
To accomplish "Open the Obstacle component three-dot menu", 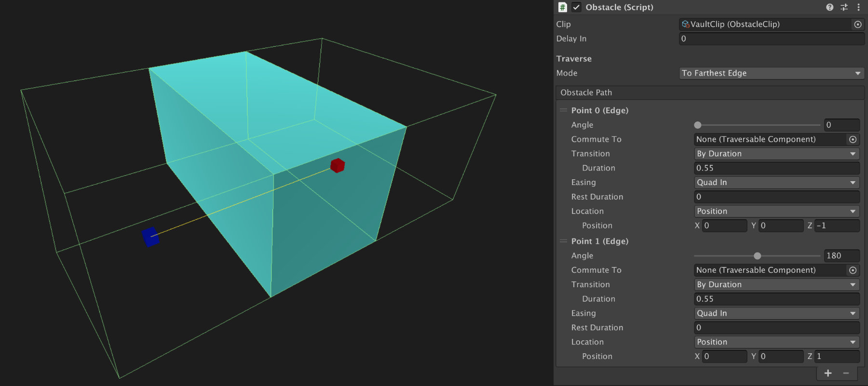I will tap(858, 7).
